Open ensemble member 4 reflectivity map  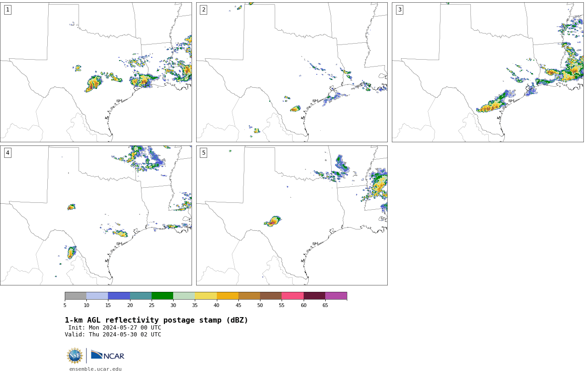point(96,215)
